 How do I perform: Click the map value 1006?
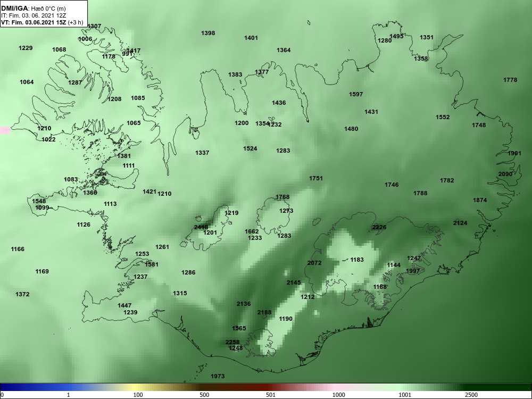pos(85,39)
